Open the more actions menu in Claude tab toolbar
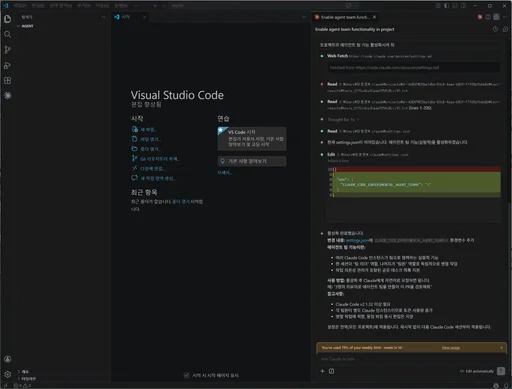 click(505, 17)
